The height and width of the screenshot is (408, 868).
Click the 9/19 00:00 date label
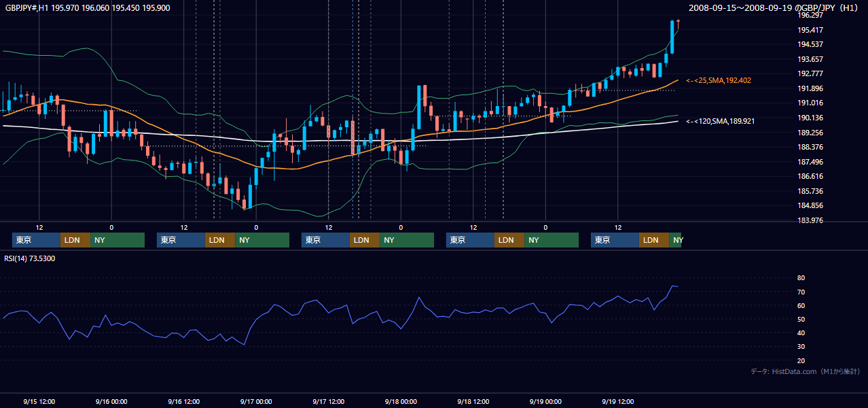pos(545,401)
